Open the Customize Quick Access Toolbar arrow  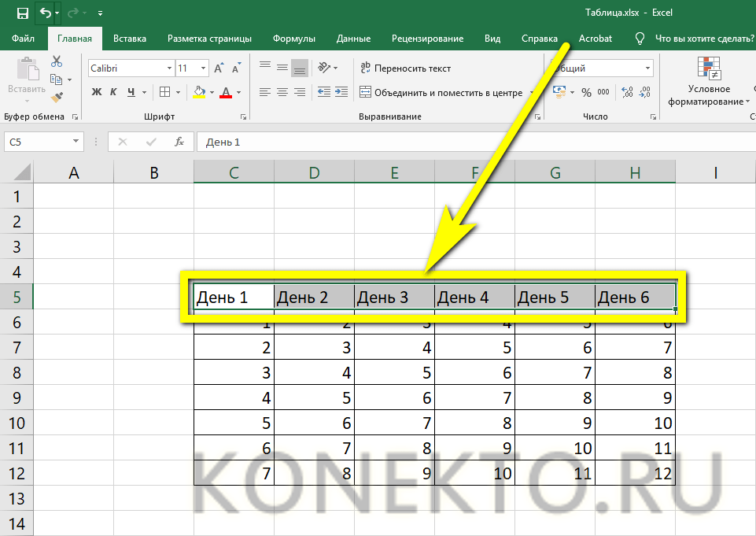point(100,13)
